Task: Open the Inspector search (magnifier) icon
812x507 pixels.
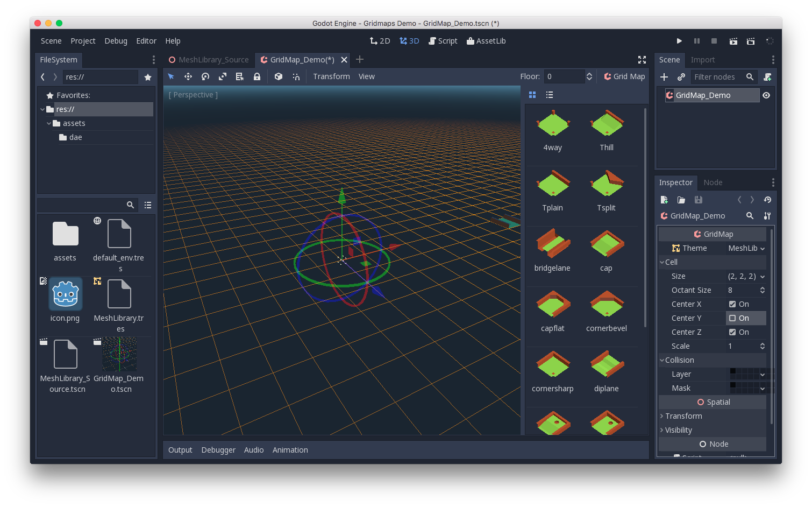Action: (750, 216)
